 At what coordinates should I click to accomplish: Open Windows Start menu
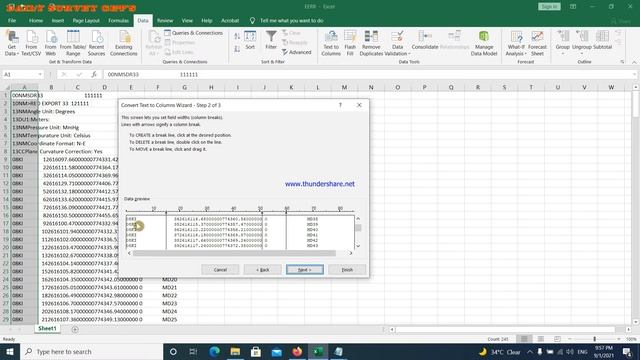(x=10, y=351)
